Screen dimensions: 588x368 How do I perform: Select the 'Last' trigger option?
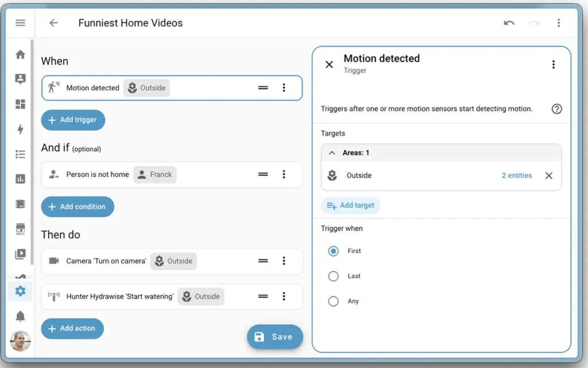(x=334, y=276)
